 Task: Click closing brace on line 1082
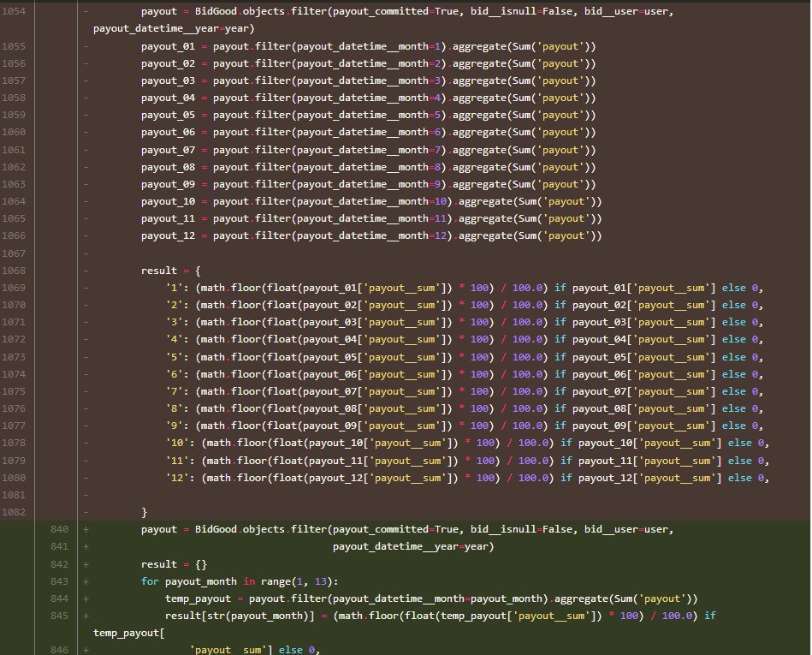click(145, 513)
